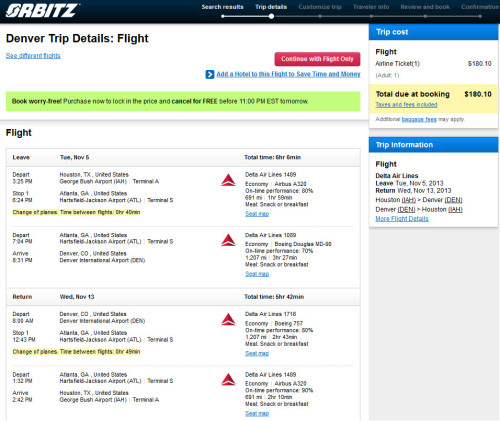Open Seat map for Delta 1089 flight

pos(257,274)
